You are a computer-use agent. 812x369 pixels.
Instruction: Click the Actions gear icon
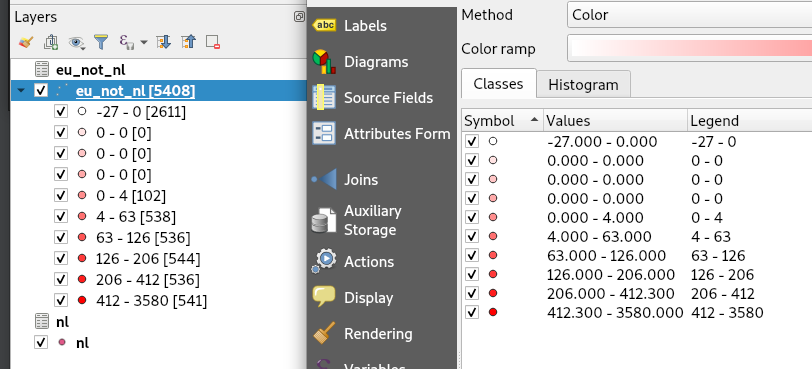click(324, 261)
